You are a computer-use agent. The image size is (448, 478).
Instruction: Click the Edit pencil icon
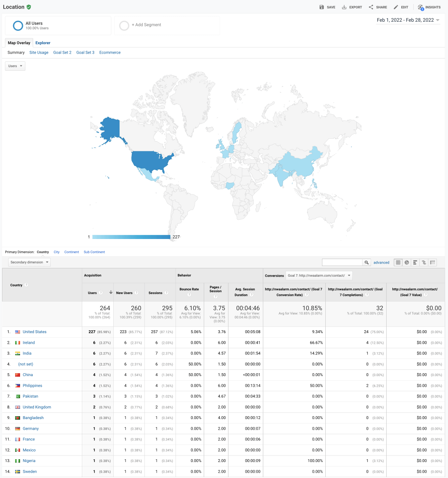coord(396,7)
